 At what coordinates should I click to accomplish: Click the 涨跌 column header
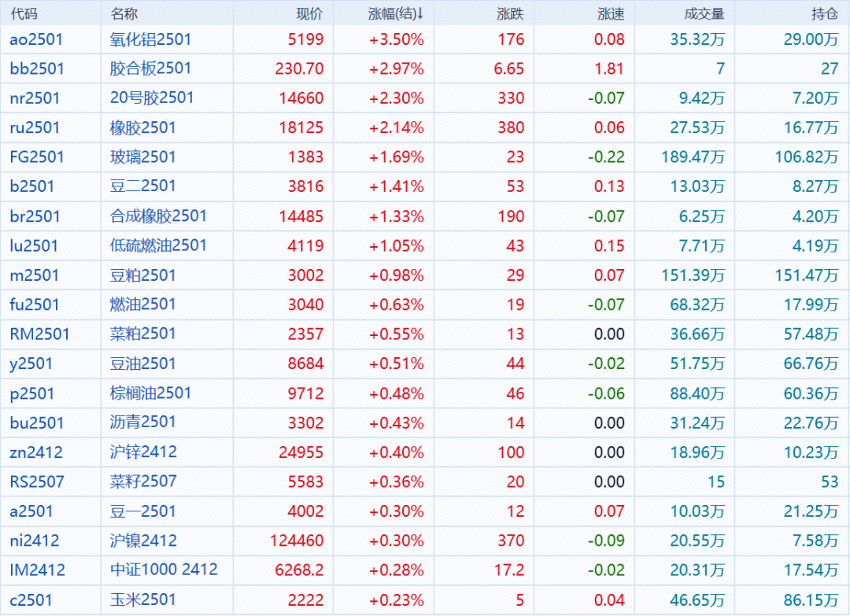(510, 13)
